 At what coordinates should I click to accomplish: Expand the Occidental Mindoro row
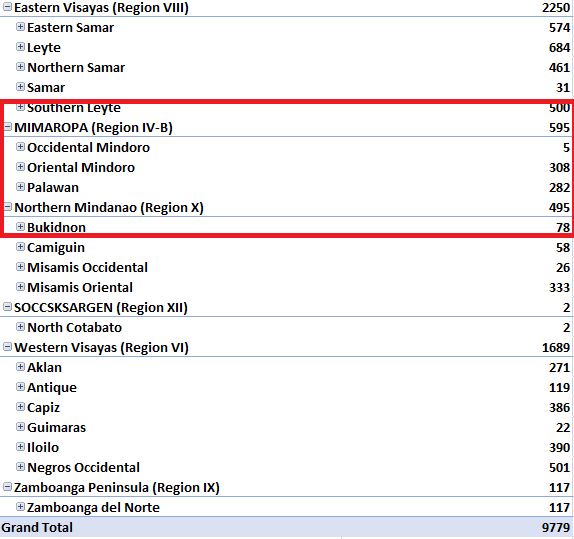[x=20, y=147]
